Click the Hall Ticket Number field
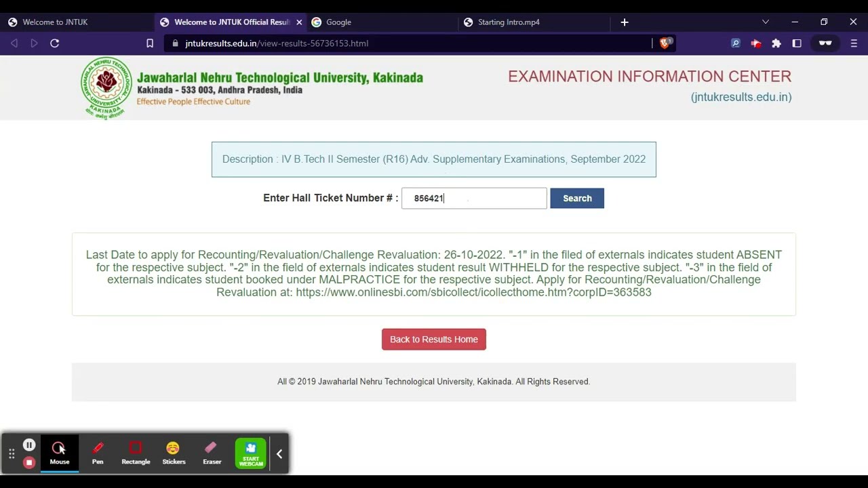Image resolution: width=868 pixels, height=488 pixels. coord(474,199)
